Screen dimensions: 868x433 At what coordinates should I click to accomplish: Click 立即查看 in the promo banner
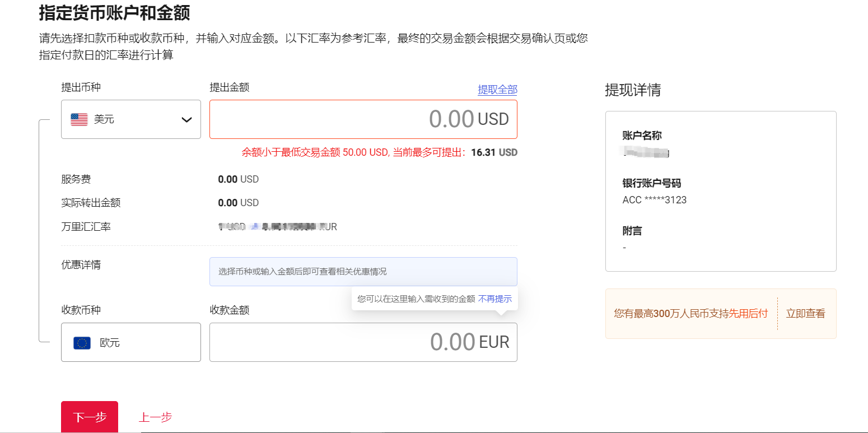click(805, 314)
